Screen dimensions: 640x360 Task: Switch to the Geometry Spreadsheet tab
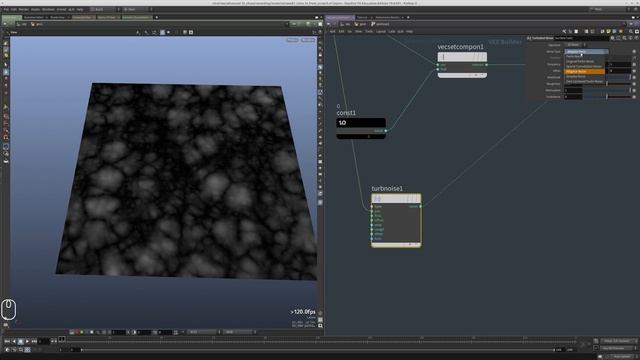pyautogui.click(x=136, y=18)
